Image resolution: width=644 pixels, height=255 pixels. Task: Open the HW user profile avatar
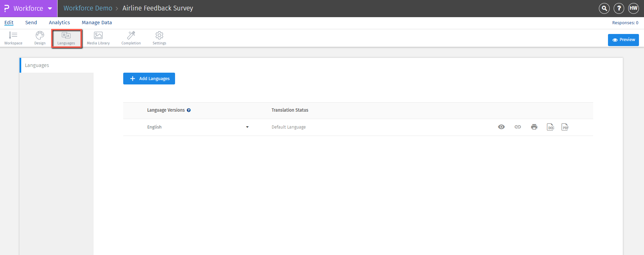pos(633,8)
